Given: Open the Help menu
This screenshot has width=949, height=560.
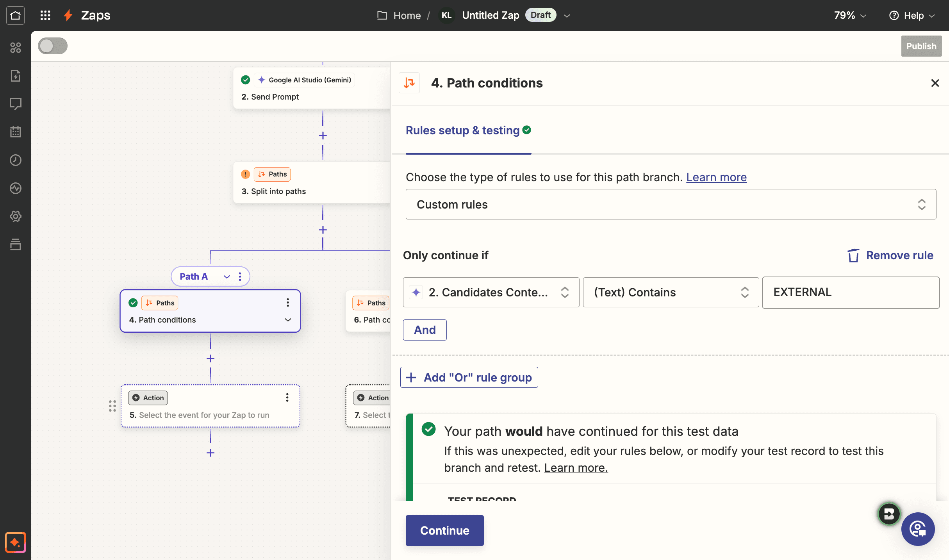Looking at the screenshot, I should point(912,15).
